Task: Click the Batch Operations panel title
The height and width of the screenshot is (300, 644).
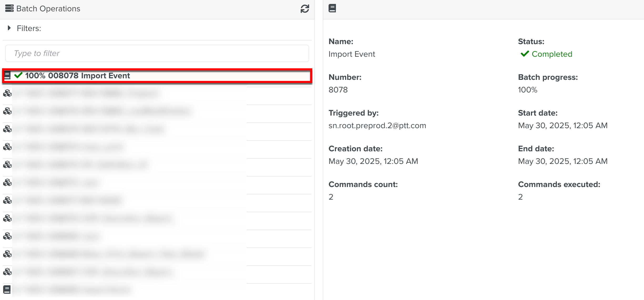Action: tap(48, 9)
